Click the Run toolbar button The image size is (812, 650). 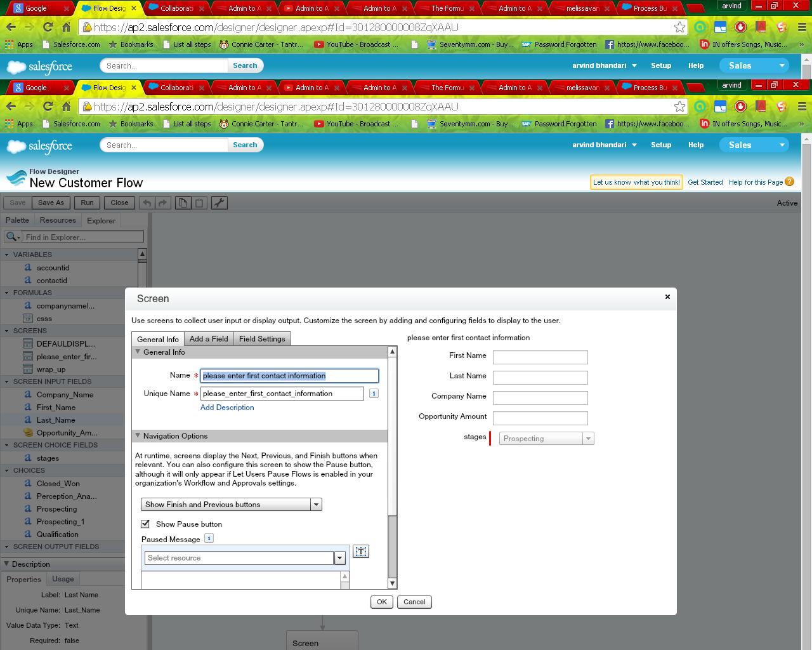coord(87,203)
